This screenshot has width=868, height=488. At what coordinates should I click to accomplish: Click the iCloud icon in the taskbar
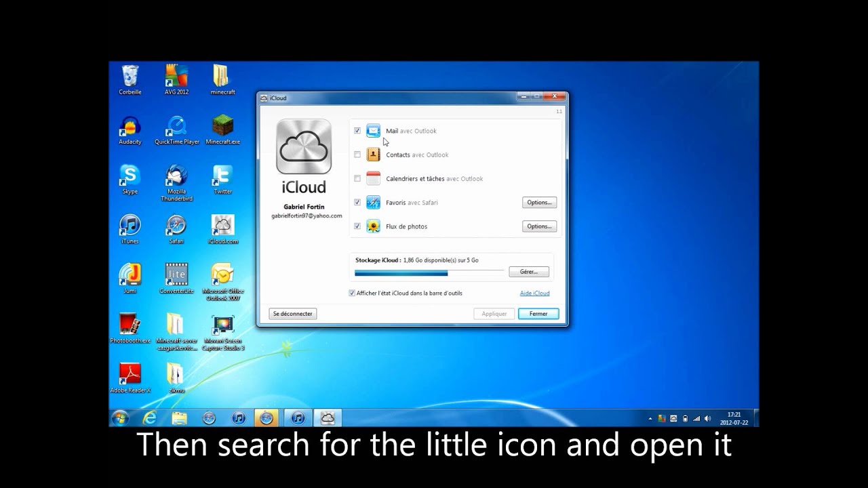click(328, 418)
